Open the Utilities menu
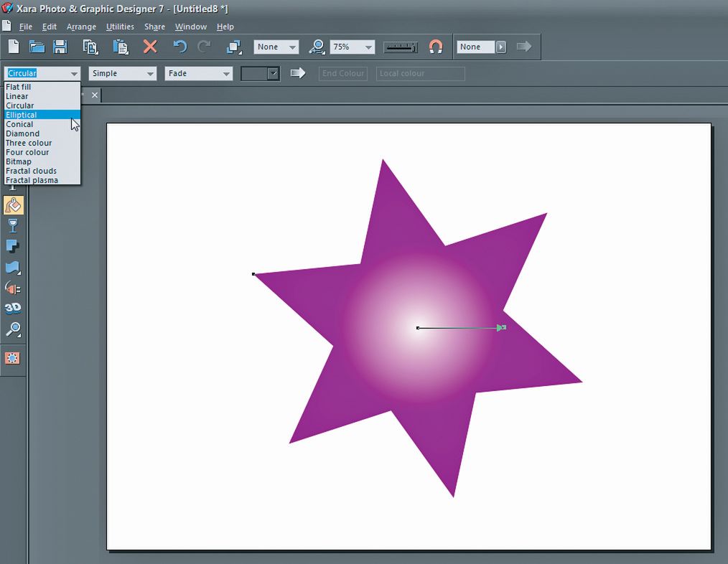The height and width of the screenshot is (564, 728). click(120, 27)
